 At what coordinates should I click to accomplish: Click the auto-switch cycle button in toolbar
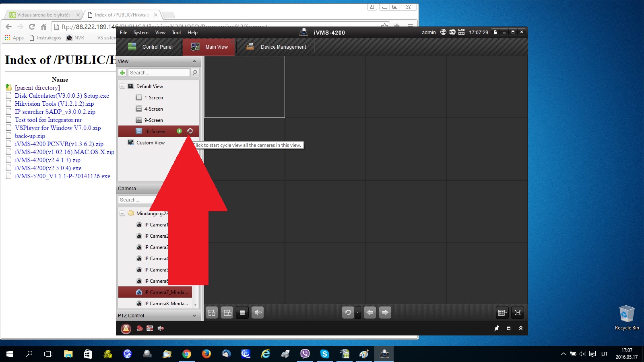348,313
